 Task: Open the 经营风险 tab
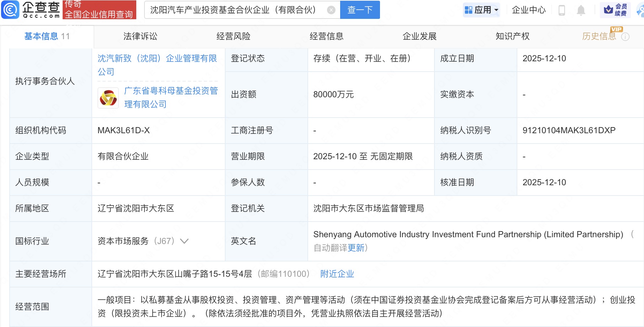click(x=233, y=36)
